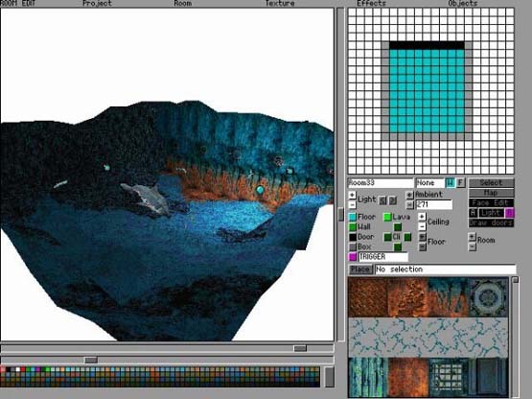Select the gray Box type square
532x399 pixels.
click(353, 246)
